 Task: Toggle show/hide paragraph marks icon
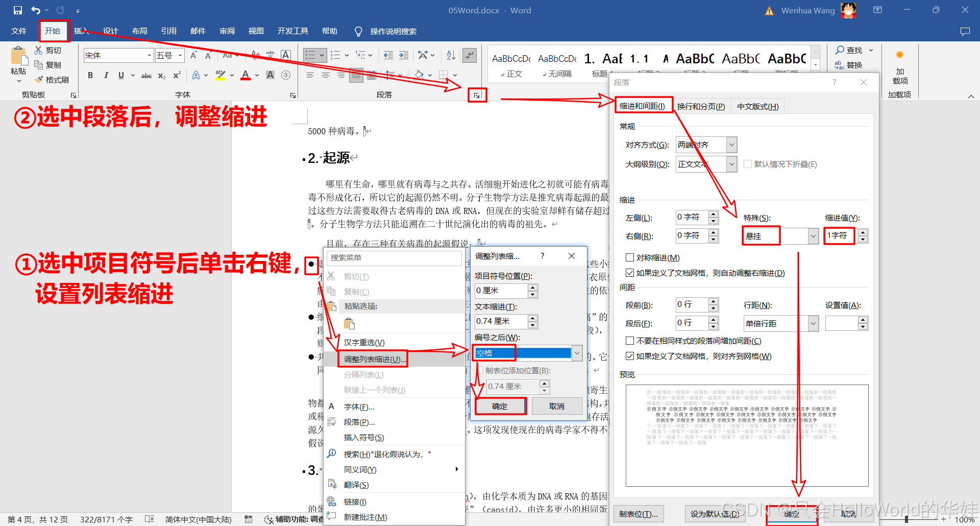[469, 55]
